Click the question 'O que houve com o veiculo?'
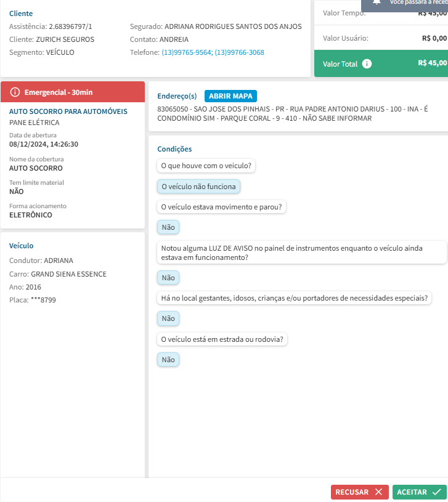448x502 pixels. [206, 166]
